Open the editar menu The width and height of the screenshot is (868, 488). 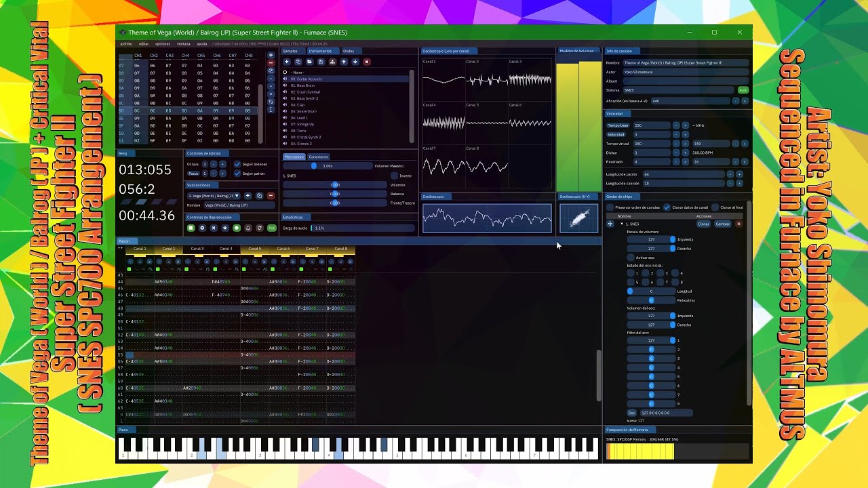coord(144,43)
